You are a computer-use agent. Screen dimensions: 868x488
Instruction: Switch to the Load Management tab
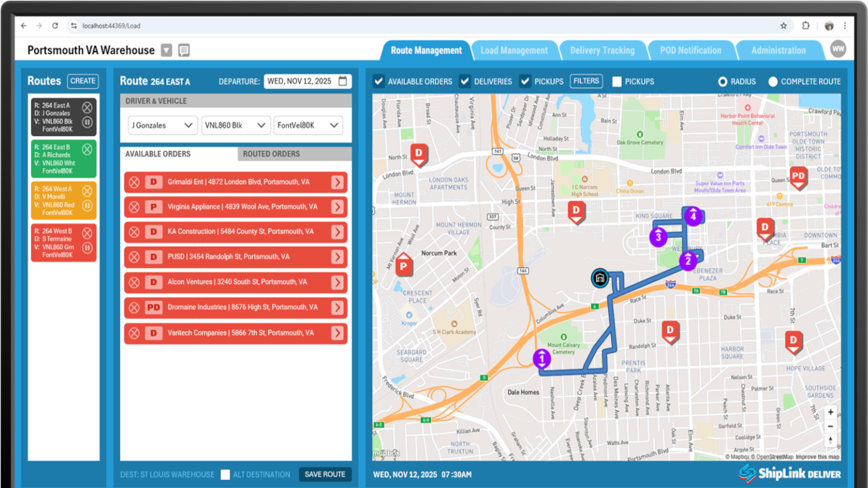click(514, 50)
